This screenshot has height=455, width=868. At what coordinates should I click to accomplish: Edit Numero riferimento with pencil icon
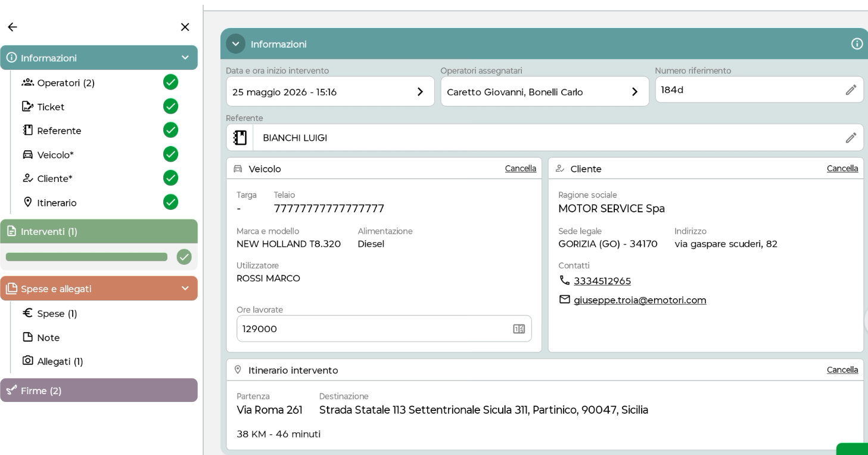tap(851, 89)
